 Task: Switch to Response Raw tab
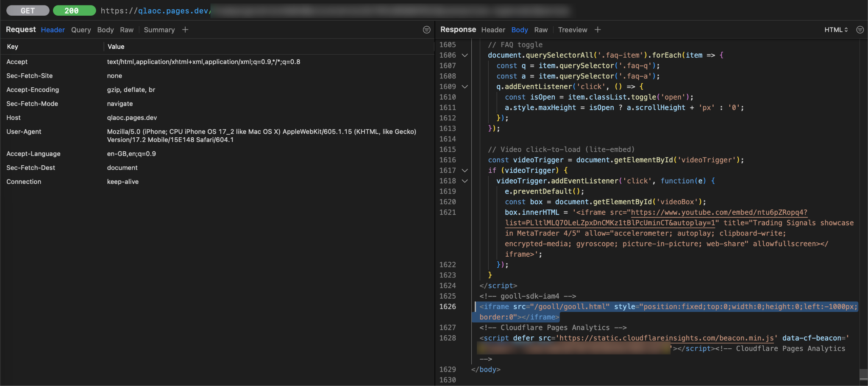541,30
